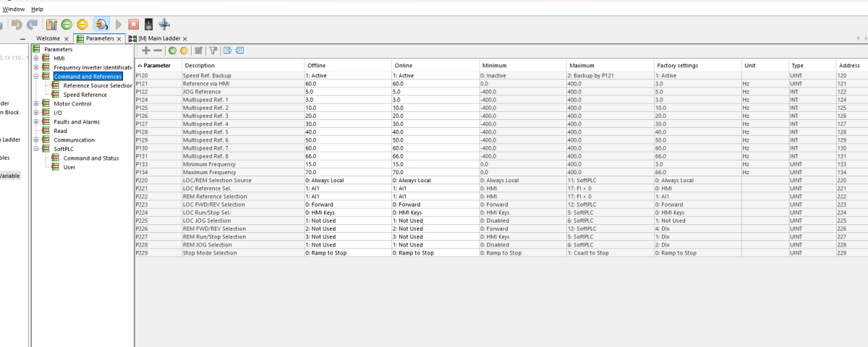Close the Main Ladder tab

[x=184, y=38]
